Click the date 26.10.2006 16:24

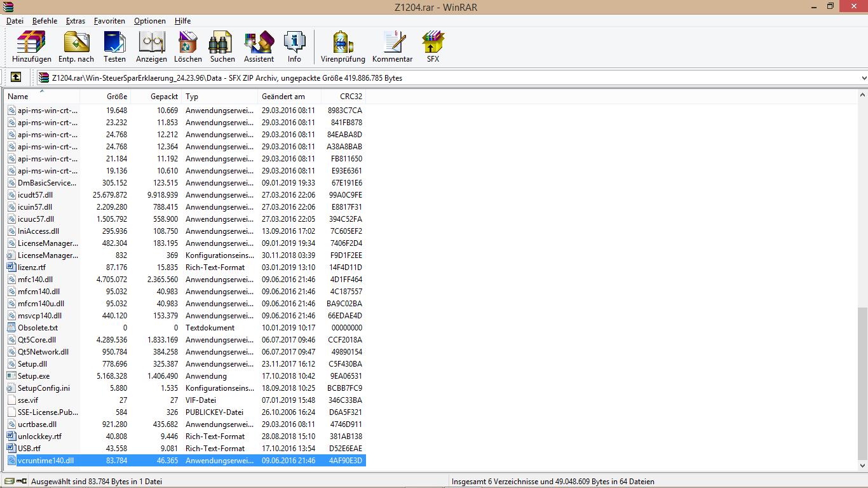tap(288, 412)
